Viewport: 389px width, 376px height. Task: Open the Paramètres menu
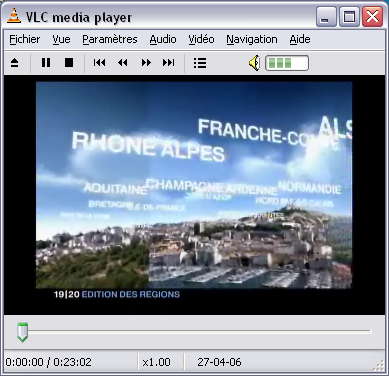point(110,39)
